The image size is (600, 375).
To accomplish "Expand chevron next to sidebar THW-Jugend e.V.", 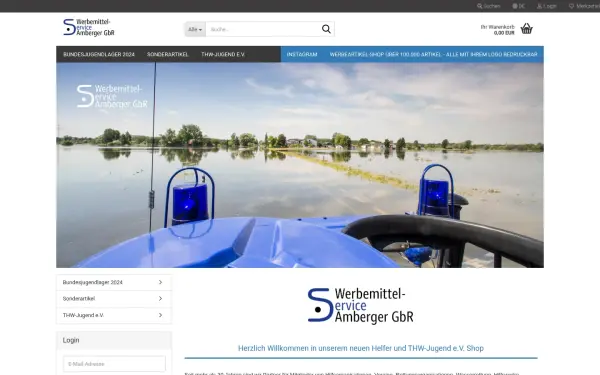I will click(x=160, y=315).
